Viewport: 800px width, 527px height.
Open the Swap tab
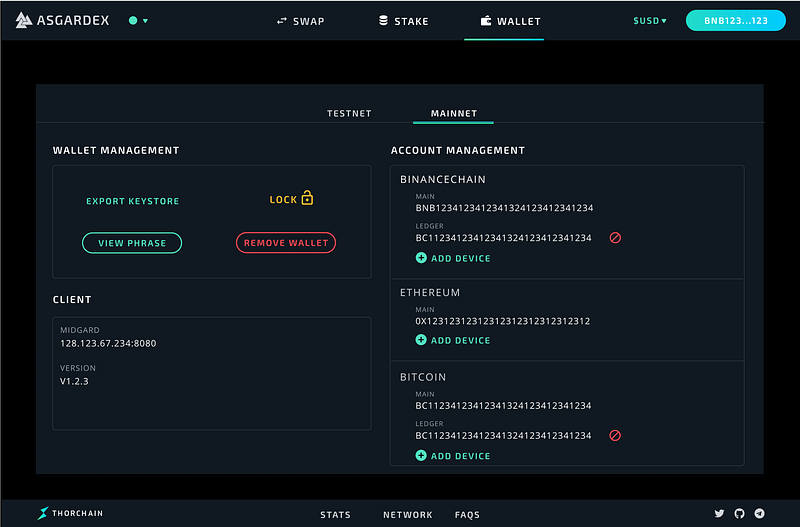pyautogui.click(x=300, y=21)
